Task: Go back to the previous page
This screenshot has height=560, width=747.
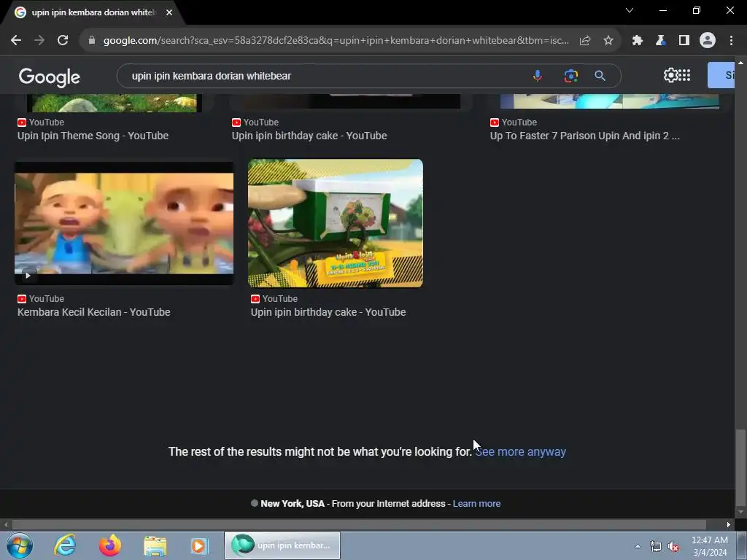Action: 16,41
